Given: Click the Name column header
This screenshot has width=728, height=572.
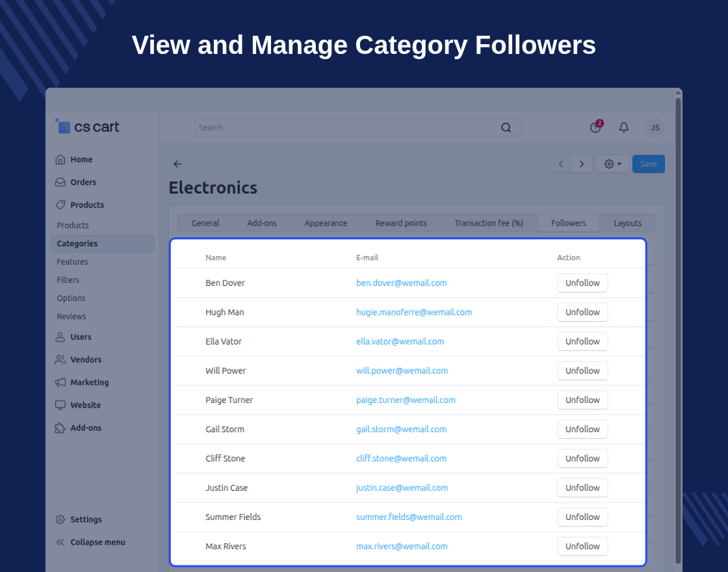Looking at the screenshot, I should 216,257.
